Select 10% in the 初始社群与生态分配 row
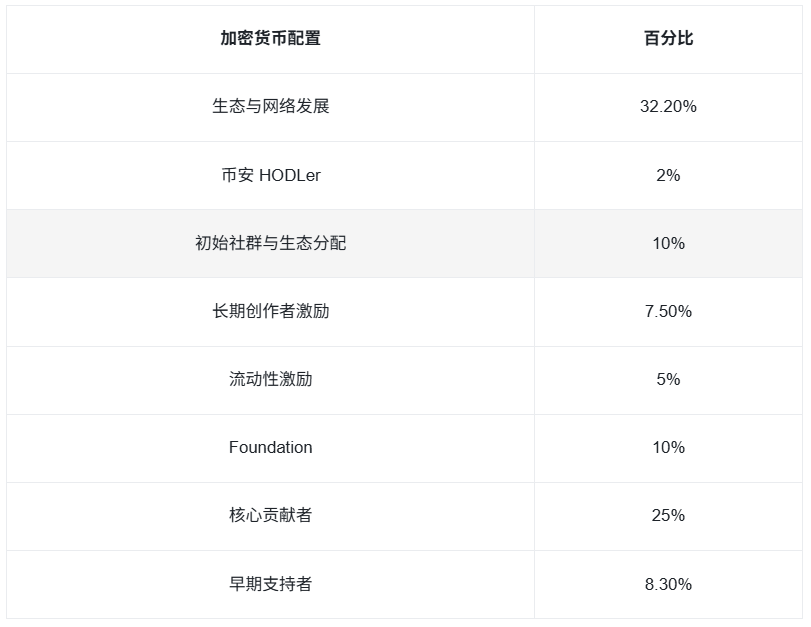 pos(668,243)
